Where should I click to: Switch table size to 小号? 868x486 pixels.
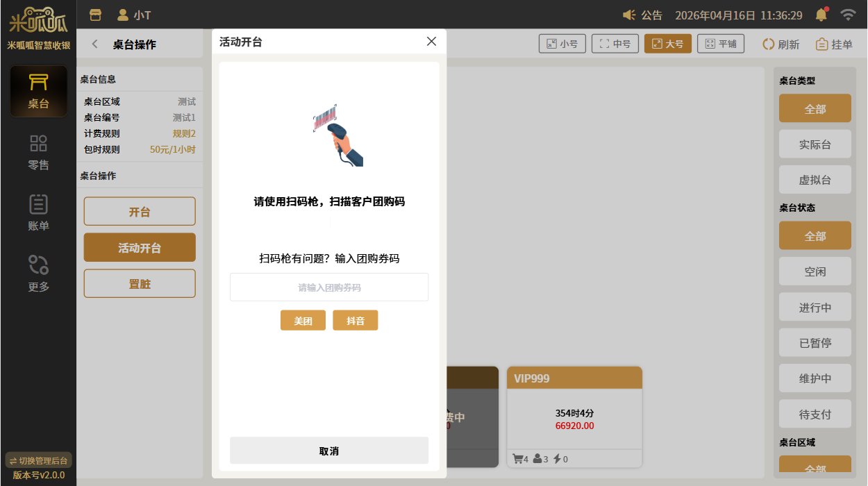[562, 44]
